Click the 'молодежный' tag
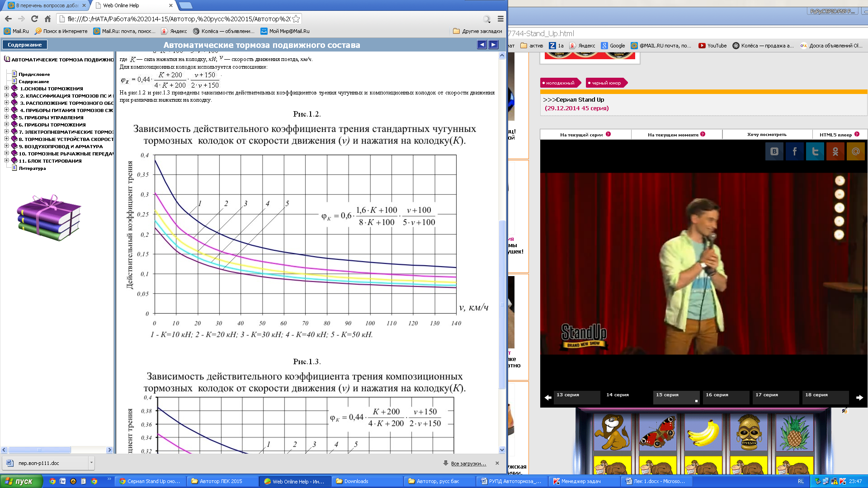868x488 pixels. (560, 83)
